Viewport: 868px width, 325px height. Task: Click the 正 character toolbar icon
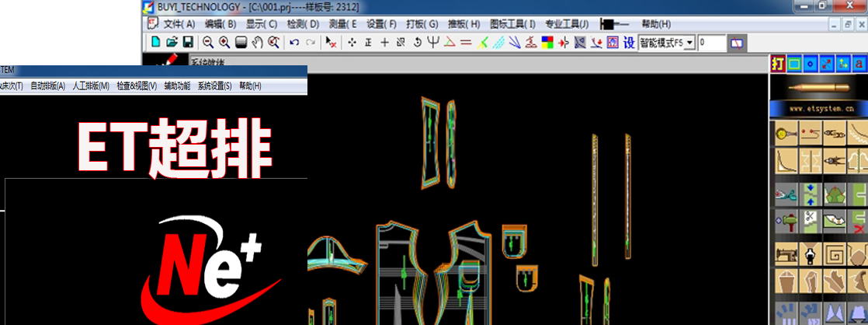pos(368,42)
